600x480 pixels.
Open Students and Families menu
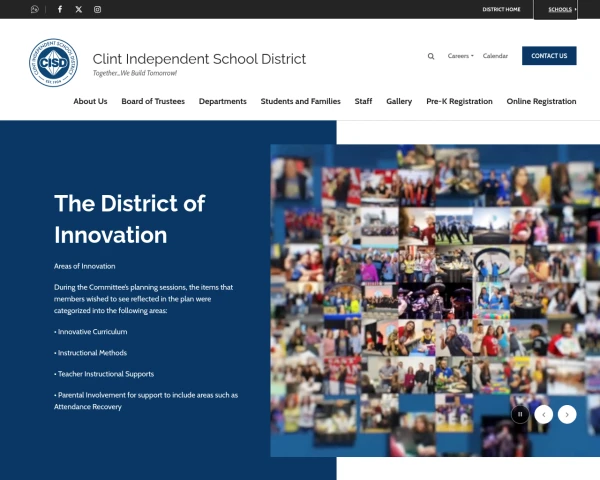pos(300,101)
